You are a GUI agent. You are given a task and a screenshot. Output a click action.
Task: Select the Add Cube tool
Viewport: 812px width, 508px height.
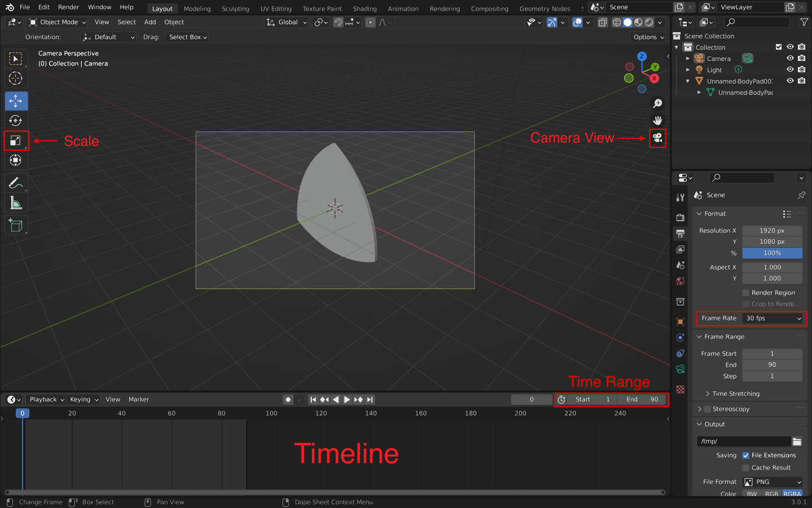point(16,225)
